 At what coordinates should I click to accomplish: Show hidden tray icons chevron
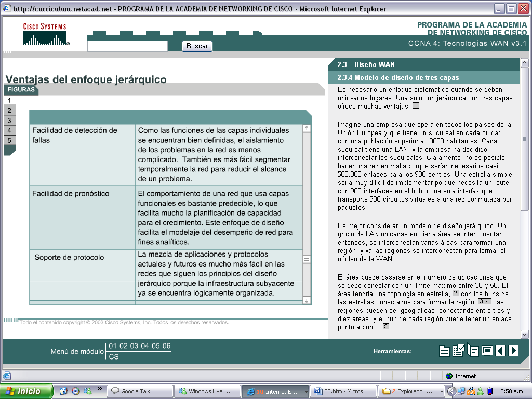(451, 391)
